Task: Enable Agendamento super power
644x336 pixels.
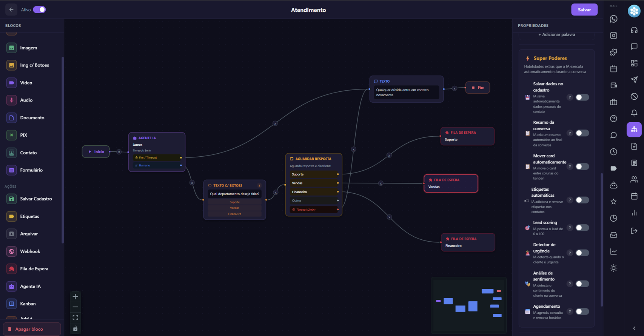Action: [582, 311]
